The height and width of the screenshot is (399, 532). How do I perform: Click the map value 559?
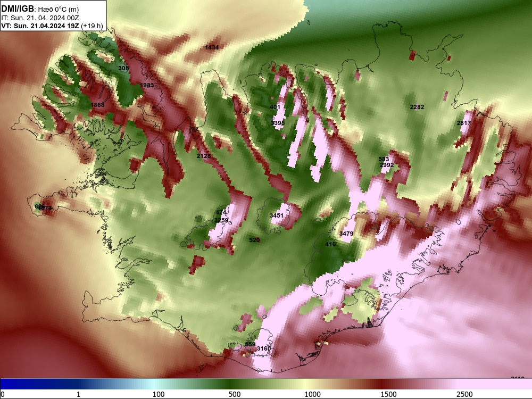(250, 344)
